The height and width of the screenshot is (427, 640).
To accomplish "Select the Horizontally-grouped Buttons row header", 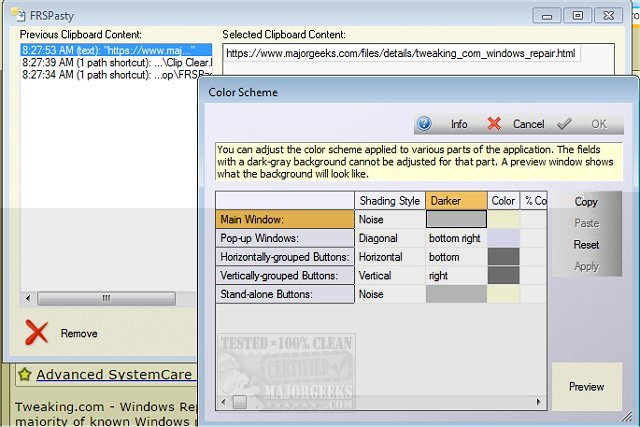I will coord(285,257).
